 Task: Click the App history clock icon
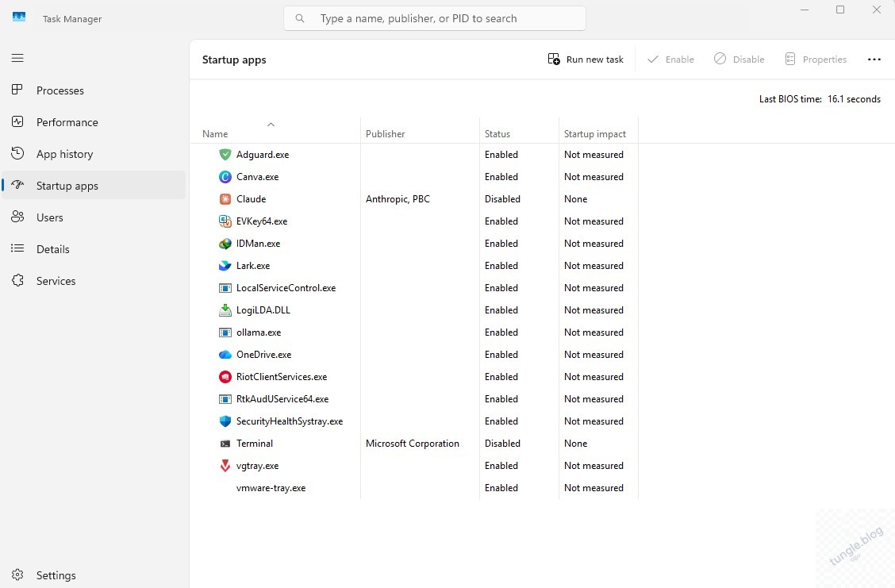17,153
